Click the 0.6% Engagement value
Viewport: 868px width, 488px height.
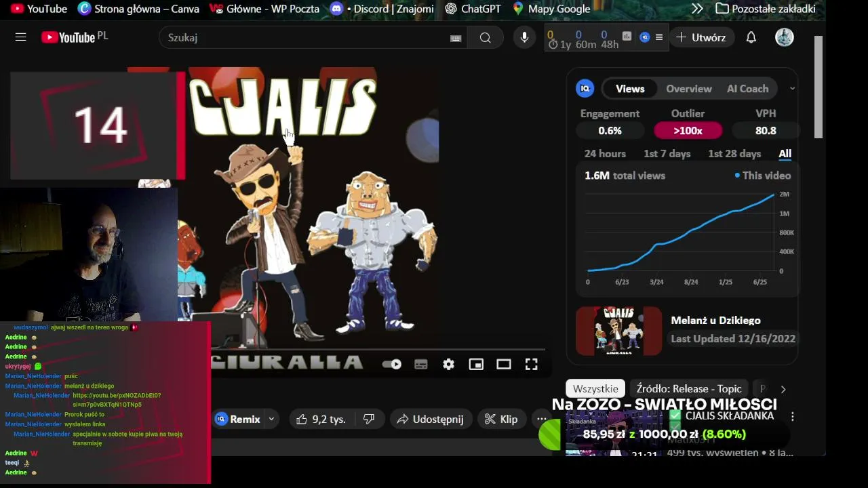(x=610, y=131)
